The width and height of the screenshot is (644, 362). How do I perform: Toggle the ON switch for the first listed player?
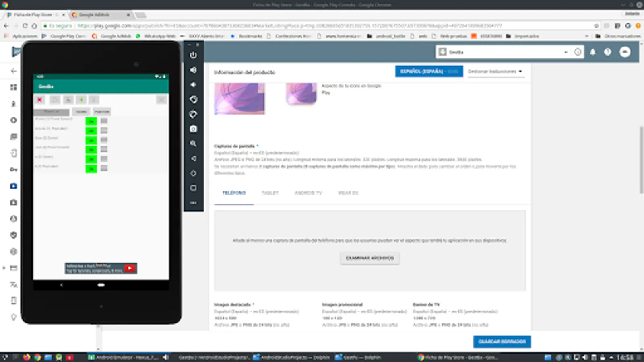[91, 121]
